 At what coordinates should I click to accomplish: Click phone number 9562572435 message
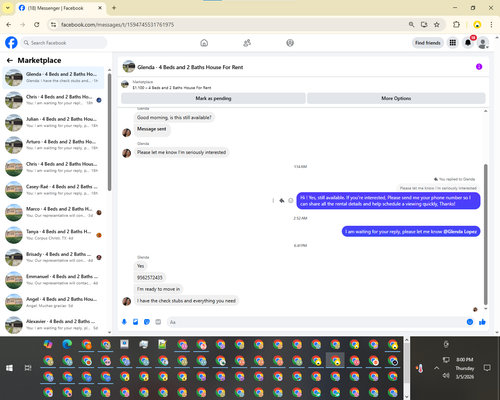[150, 277]
